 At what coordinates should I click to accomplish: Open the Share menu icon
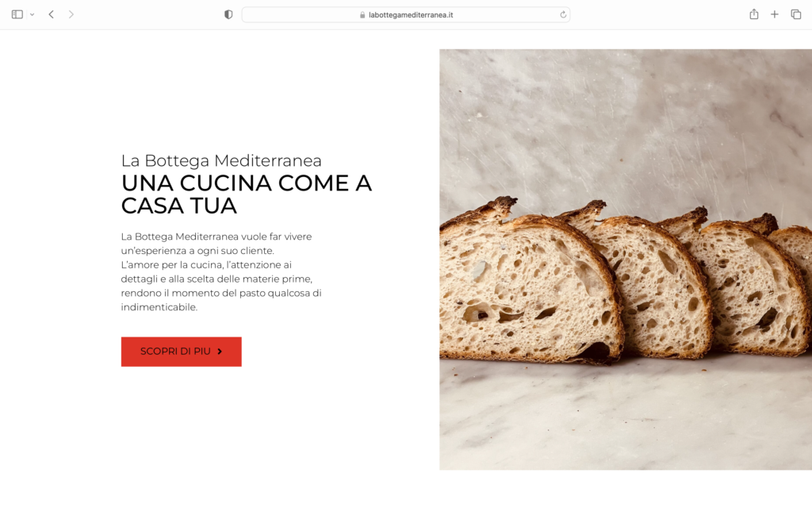coord(754,14)
